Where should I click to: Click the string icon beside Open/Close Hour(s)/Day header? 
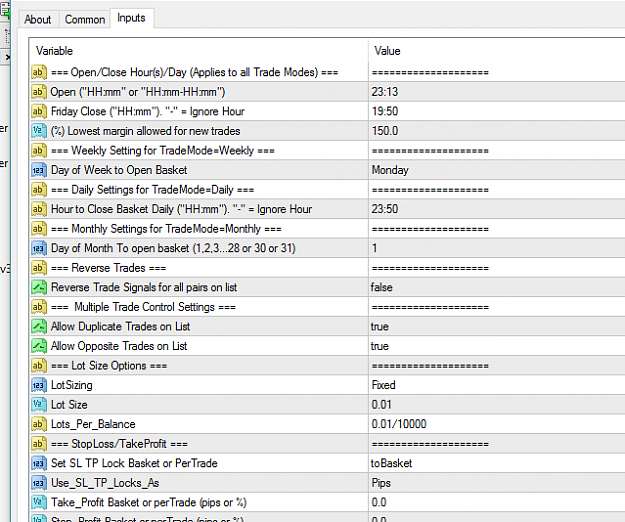click(x=39, y=72)
